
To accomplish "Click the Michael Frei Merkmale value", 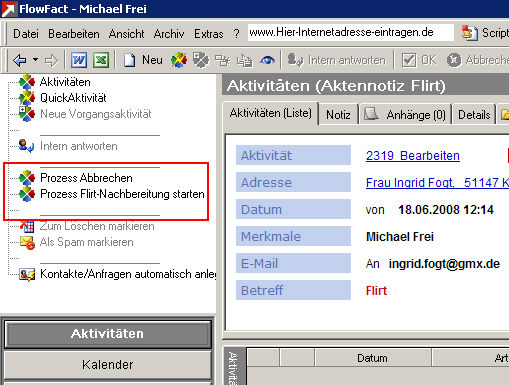I will point(400,237).
